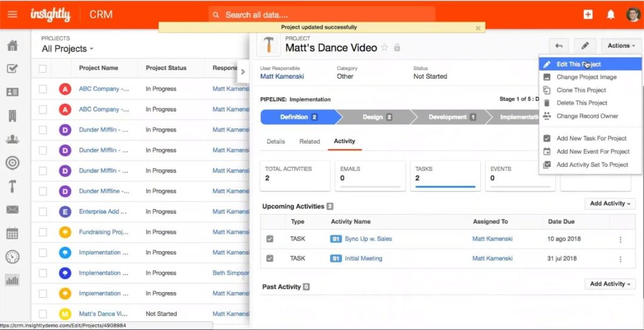Open the hamburger navigation menu

point(12,14)
